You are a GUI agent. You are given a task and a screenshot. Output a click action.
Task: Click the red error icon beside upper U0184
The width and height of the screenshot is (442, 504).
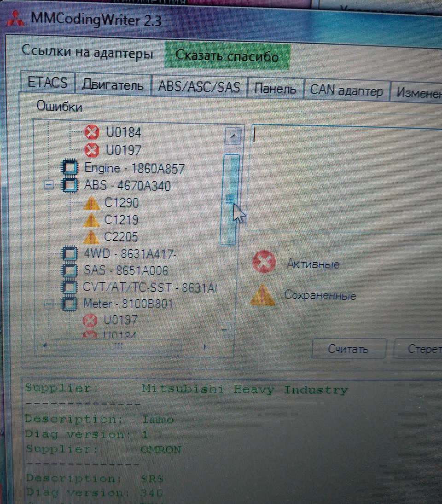point(92,132)
